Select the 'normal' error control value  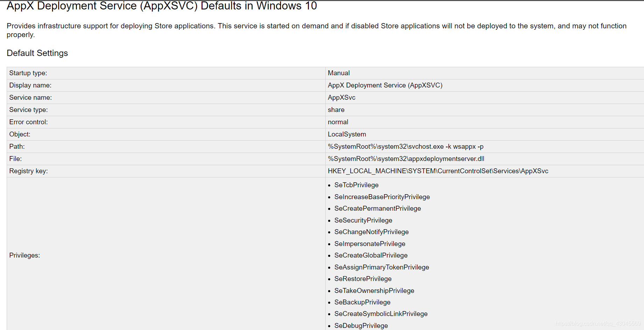coord(338,122)
